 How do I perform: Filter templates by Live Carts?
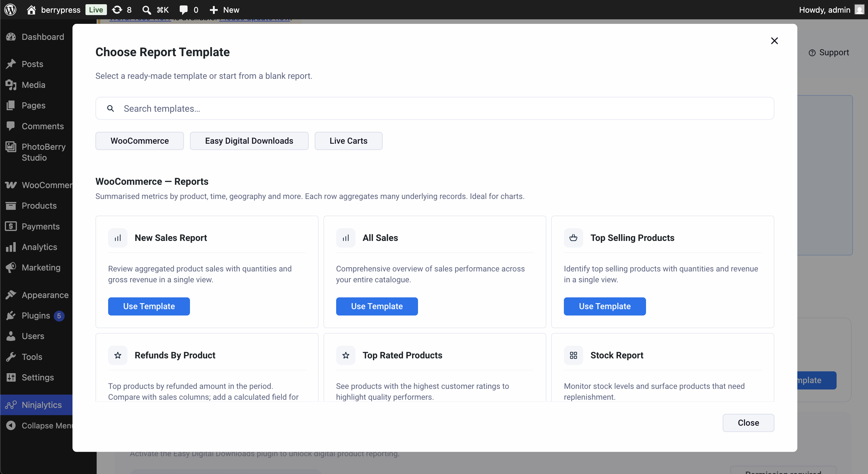(349, 141)
